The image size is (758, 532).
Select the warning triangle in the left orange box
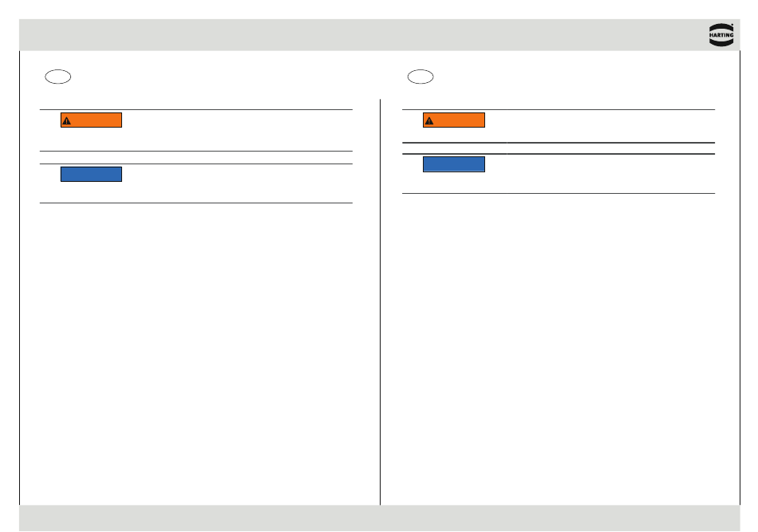pos(67,120)
